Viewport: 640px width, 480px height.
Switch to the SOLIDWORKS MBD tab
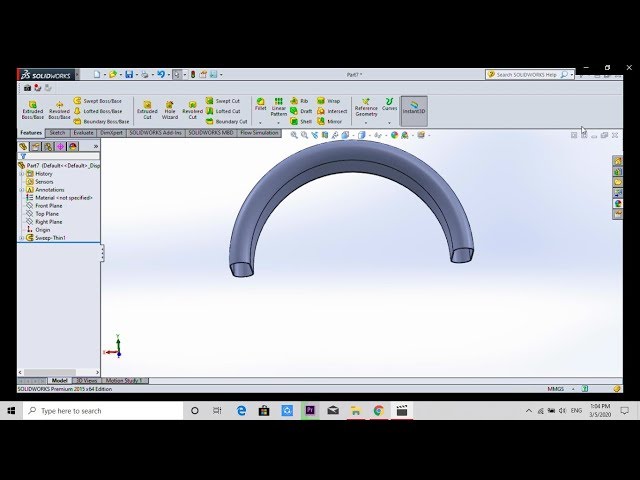[x=211, y=133]
